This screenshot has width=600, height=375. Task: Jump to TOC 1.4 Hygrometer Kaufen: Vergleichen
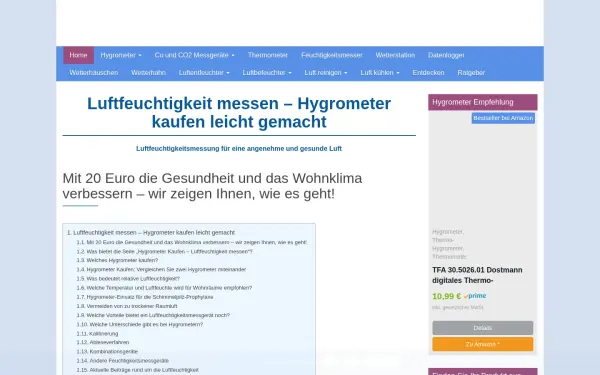[x=161, y=269]
